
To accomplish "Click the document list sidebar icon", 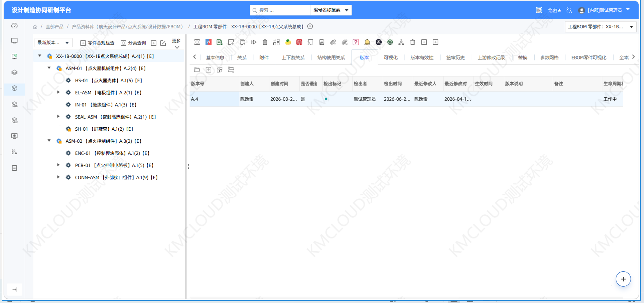I will pos(14,168).
